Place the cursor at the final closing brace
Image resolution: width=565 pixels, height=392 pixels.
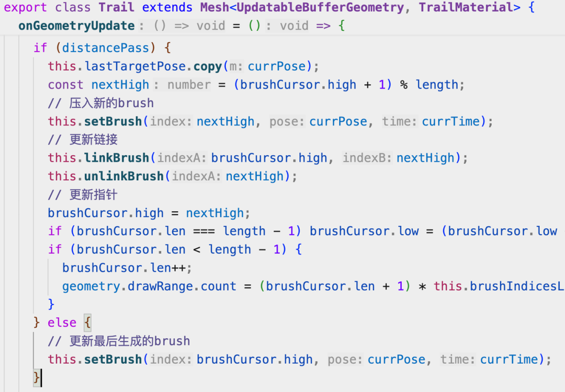click(37, 377)
